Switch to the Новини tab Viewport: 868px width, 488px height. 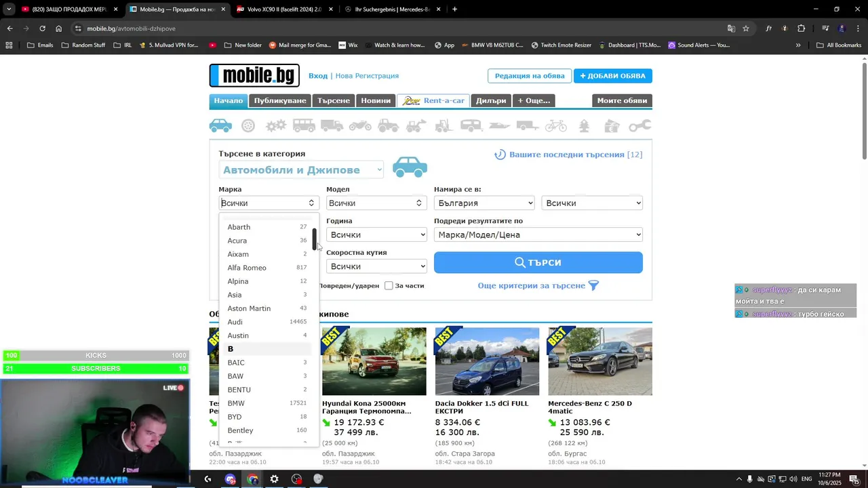pyautogui.click(x=376, y=101)
